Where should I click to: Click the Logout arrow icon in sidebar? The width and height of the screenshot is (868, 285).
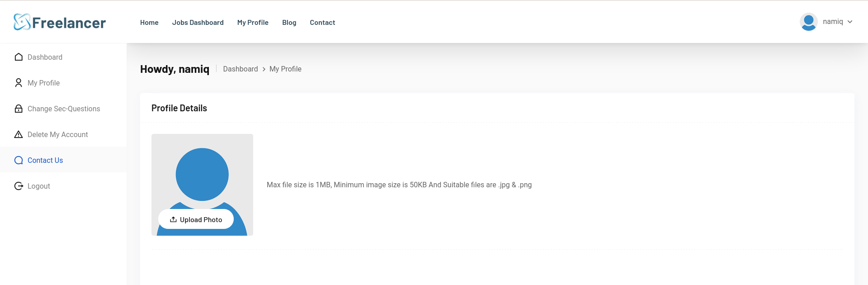pyautogui.click(x=19, y=186)
